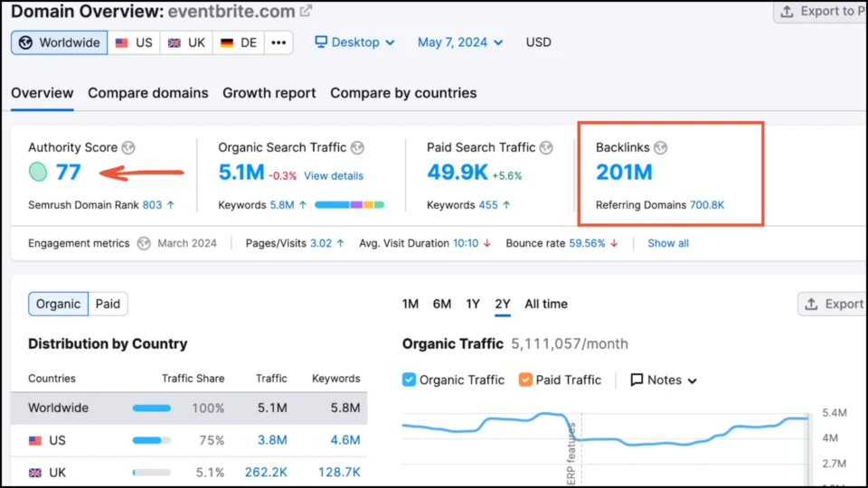The height and width of the screenshot is (488, 868).
Task: Click the info globe beside Authority Score
Action: tap(128, 147)
